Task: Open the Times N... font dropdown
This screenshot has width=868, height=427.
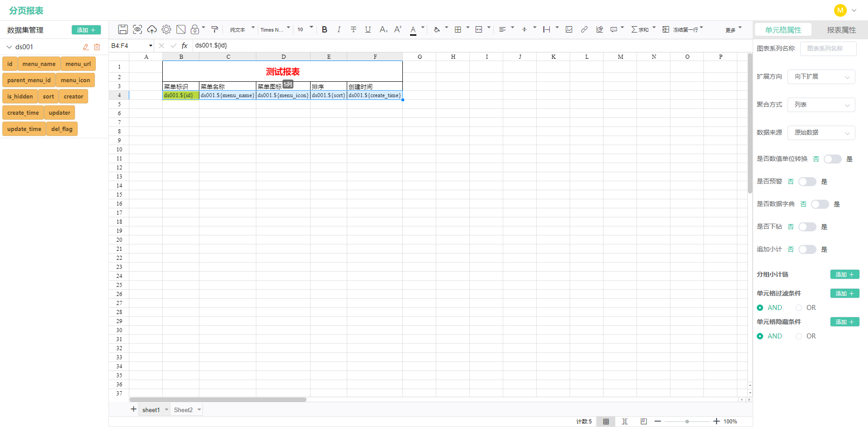Action: [x=275, y=29]
